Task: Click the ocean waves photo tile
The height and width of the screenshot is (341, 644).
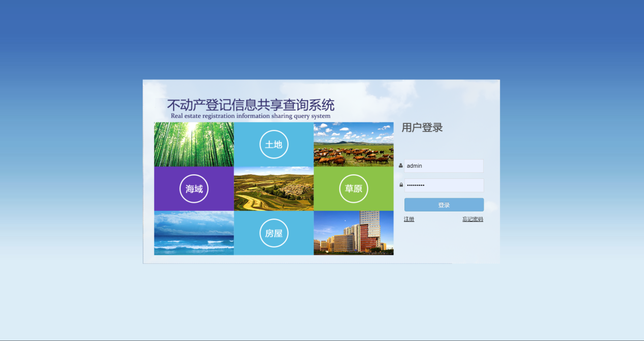Action: [x=194, y=233]
